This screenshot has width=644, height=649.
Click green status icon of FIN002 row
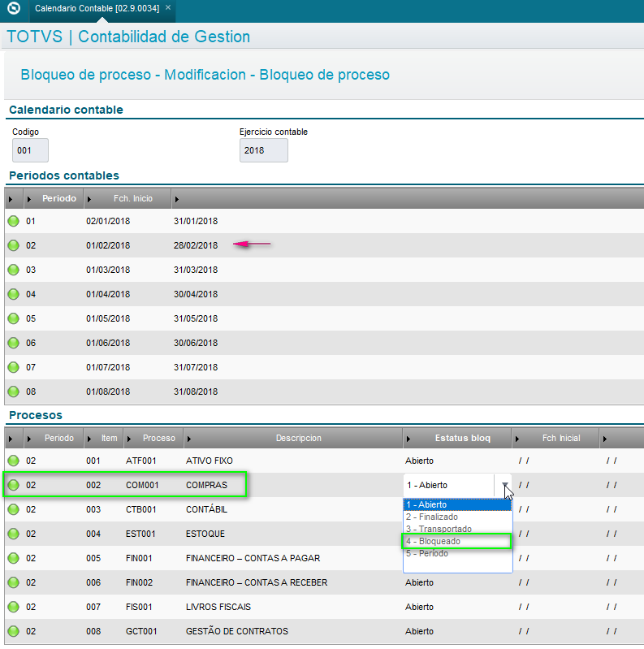(x=14, y=582)
